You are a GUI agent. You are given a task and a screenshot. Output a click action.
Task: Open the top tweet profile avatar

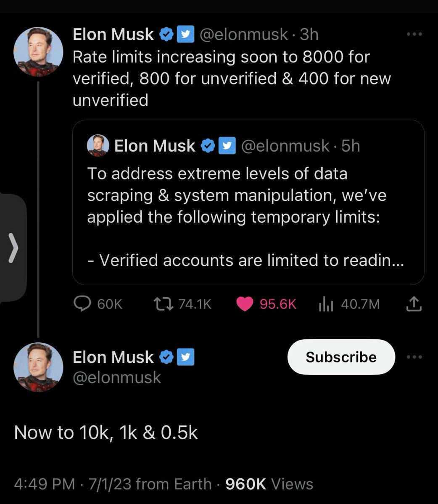[x=38, y=52]
